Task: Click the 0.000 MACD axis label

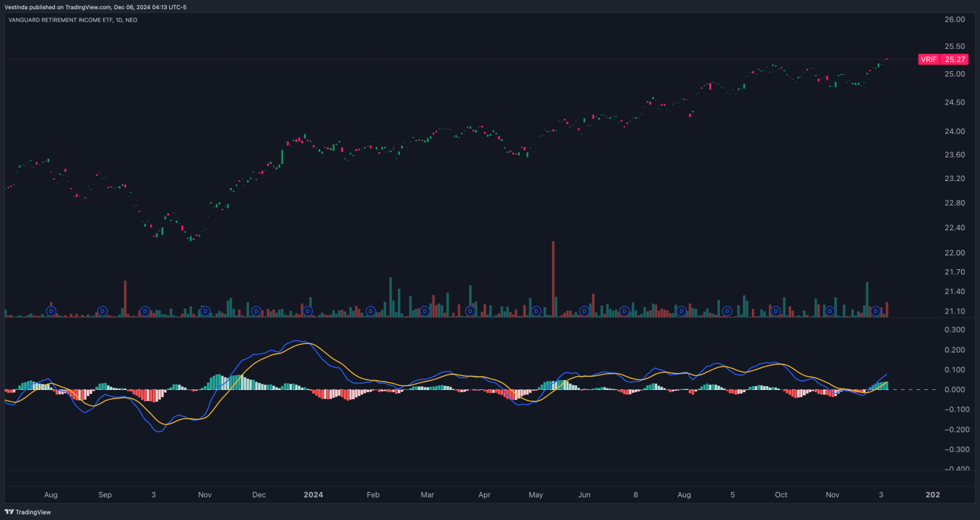Action: coord(955,390)
